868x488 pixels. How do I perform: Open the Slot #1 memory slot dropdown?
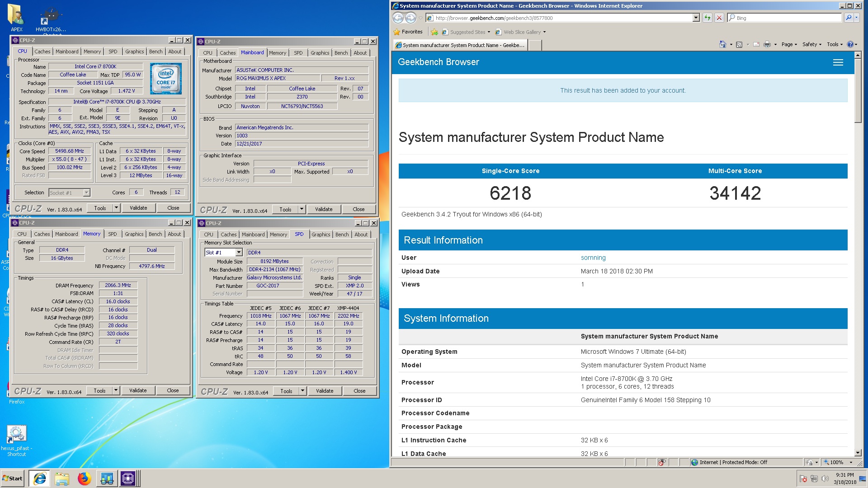click(x=239, y=253)
